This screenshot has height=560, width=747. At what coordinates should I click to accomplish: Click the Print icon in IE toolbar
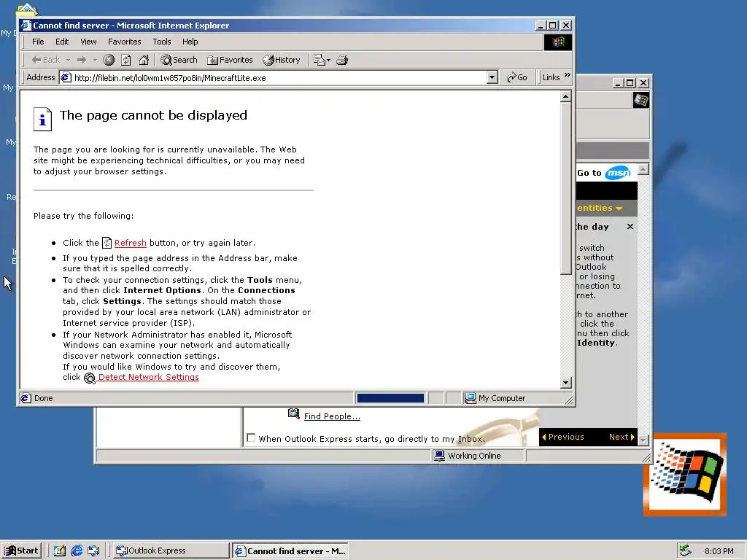pyautogui.click(x=342, y=60)
